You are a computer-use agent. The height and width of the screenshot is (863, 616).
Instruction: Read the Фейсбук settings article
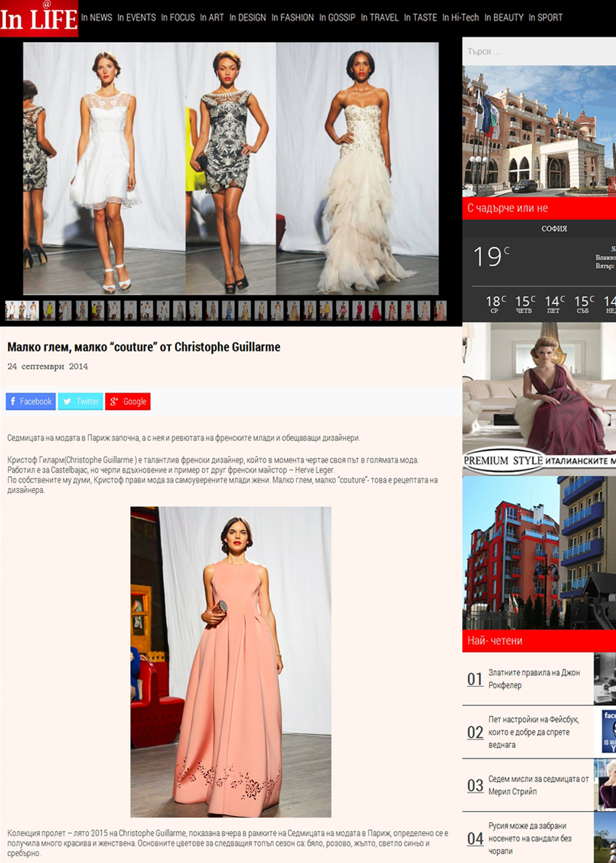click(x=533, y=732)
